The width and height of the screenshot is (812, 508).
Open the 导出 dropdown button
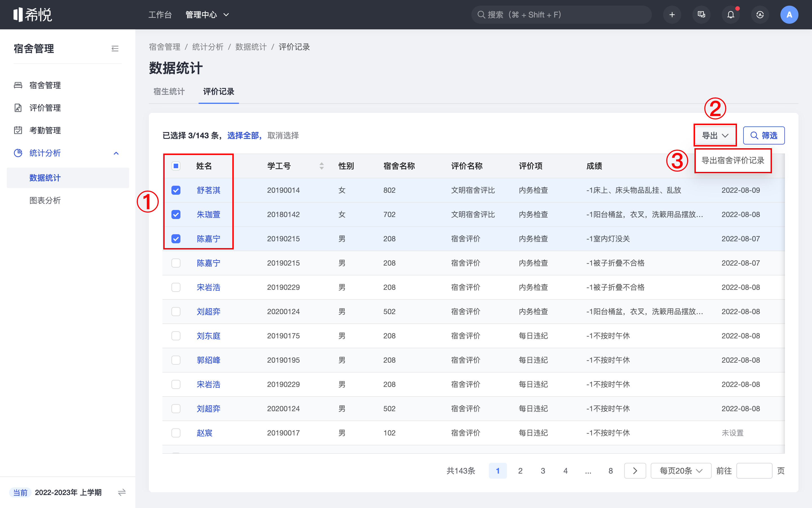(715, 135)
